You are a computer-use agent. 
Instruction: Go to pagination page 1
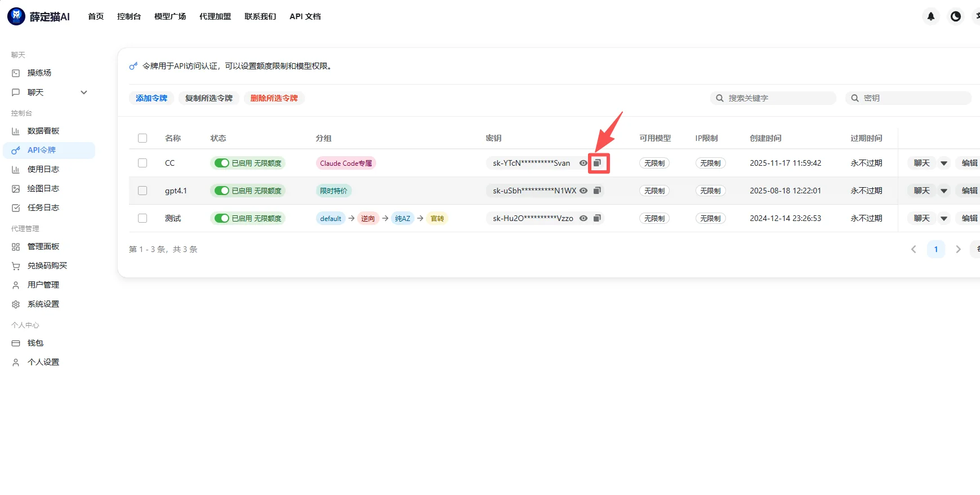936,249
